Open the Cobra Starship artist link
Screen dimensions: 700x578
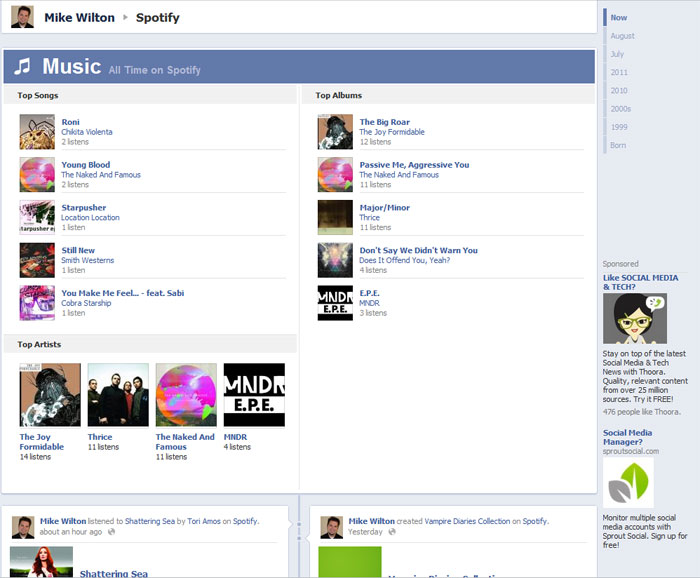click(86, 303)
